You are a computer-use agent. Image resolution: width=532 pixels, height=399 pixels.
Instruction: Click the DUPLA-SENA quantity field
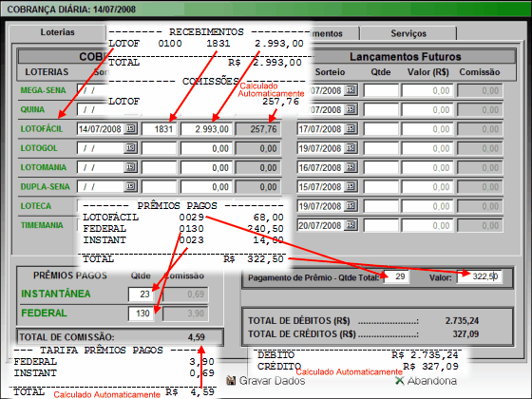[x=160, y=187]
